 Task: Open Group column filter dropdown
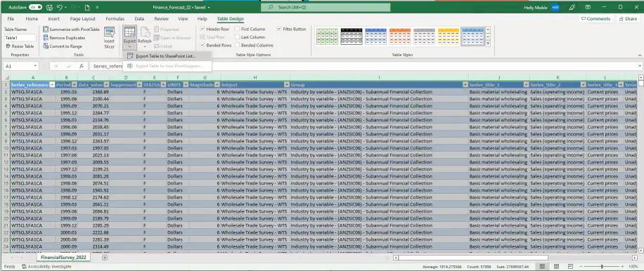[x=465, y=84]
